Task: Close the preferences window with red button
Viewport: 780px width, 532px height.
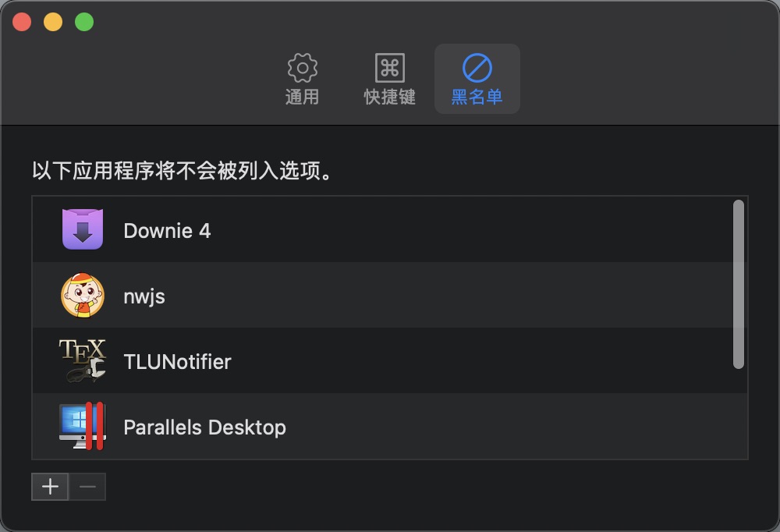Action: coord(22,22)
